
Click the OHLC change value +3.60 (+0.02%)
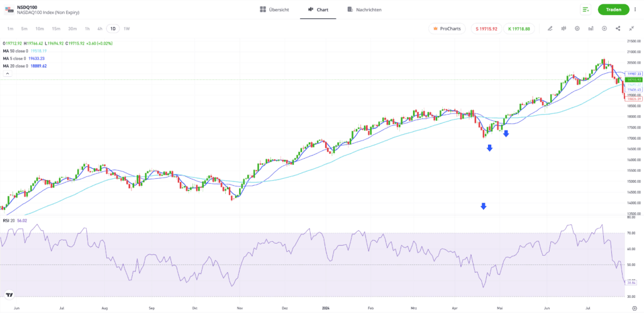tap(99, 43)
